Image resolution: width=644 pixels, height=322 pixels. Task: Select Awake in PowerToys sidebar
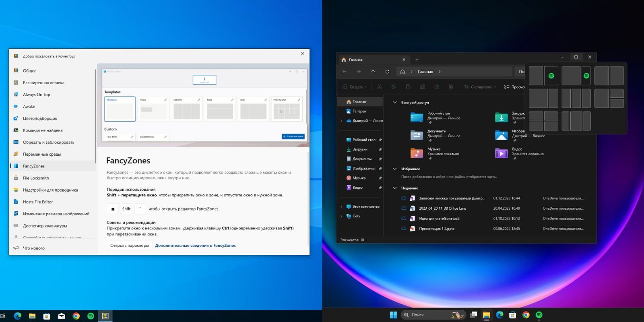click(x=53, y=106)
